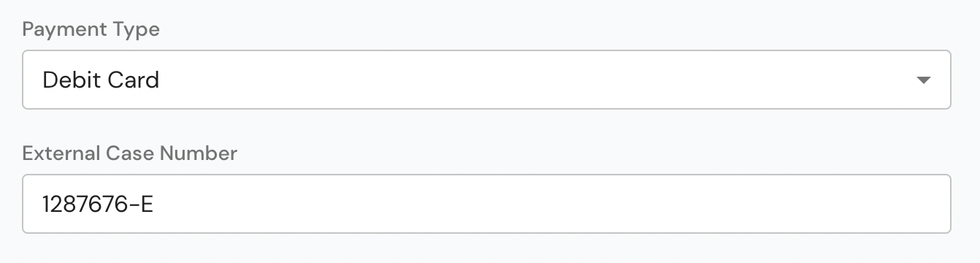The width and height of the screenshot is (980, 263).
Task: Click the word Debit in the selector
Action: pyautogui.click(x=72, y=80)
